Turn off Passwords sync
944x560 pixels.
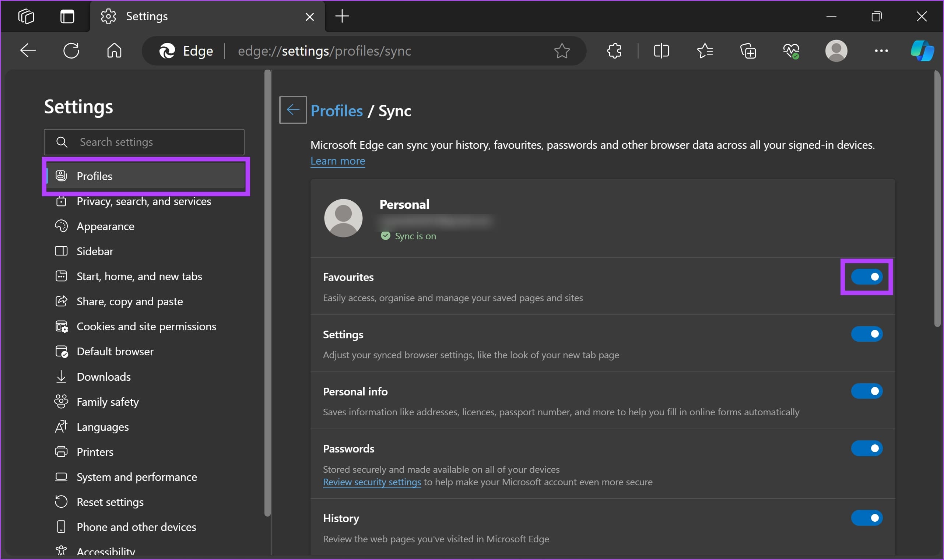point(867,448)
